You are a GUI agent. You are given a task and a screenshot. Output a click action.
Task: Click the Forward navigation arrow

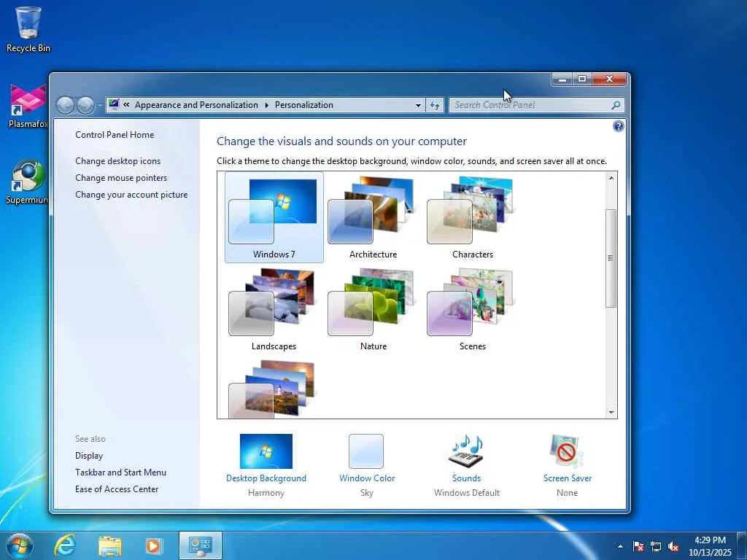click(x=86, y=105)
